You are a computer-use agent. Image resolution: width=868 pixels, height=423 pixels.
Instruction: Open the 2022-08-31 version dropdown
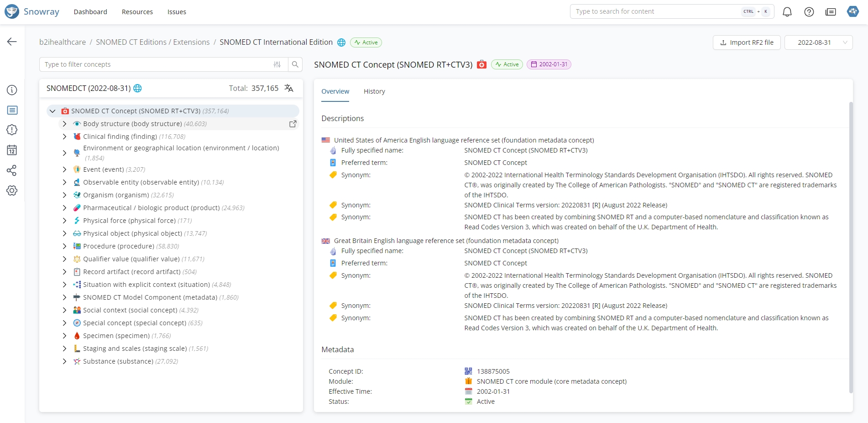pos(818,42)
